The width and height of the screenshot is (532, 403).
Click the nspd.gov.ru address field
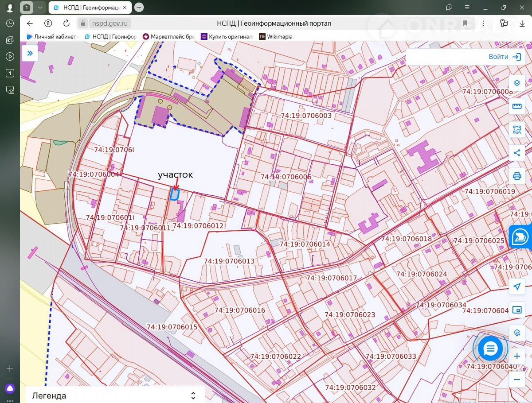(110, 23)
